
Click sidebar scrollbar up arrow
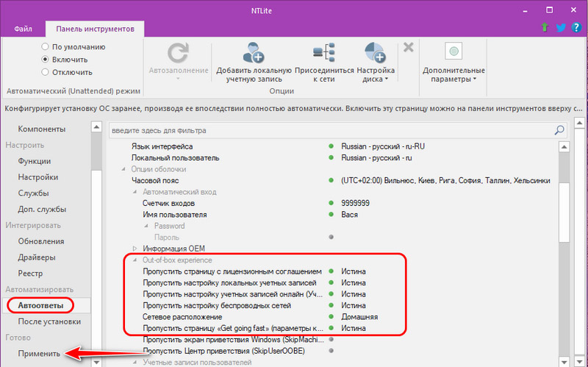click(96, 127)
